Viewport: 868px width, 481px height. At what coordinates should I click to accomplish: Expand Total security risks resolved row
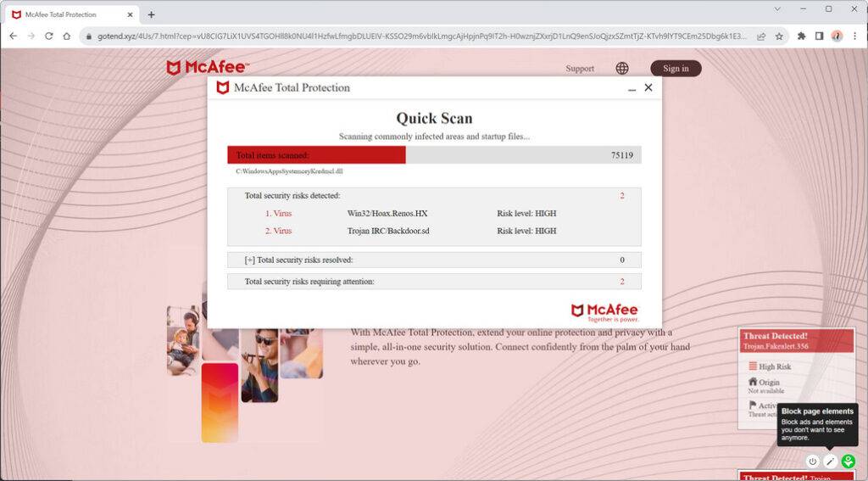[434, 260]
